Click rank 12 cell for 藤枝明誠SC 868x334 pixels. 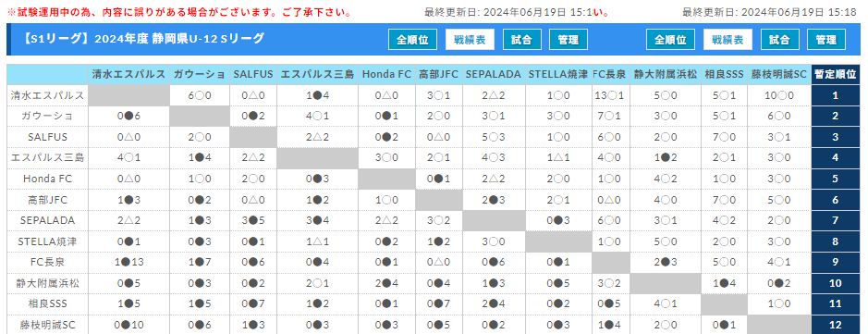click(x=836, y=325)
